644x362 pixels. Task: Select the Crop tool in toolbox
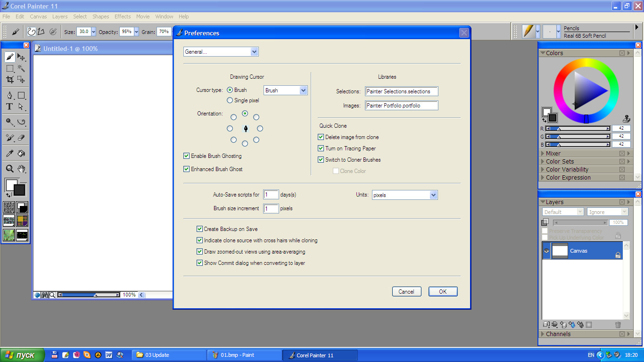tap(9, 80)
